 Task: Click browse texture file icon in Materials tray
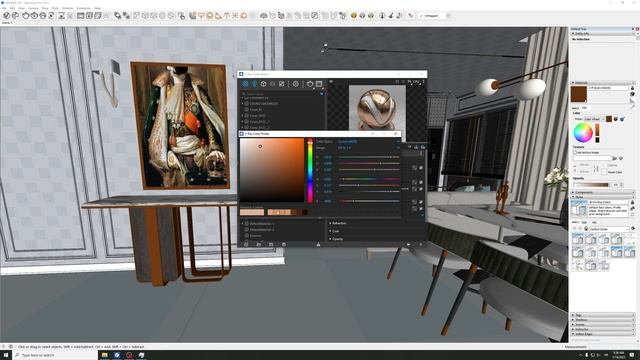tap(615, 158)
